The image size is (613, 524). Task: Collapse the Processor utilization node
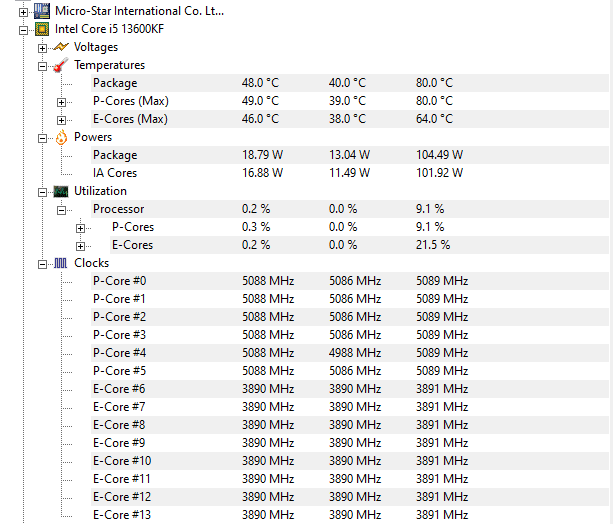tap(61, 210)
